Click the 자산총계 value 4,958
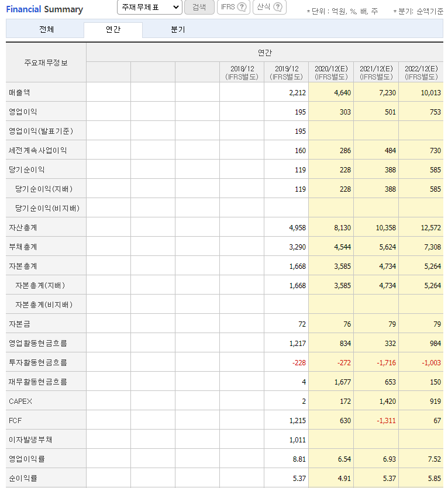The width and height of the screenshot is (448, 488). (297, 228)
